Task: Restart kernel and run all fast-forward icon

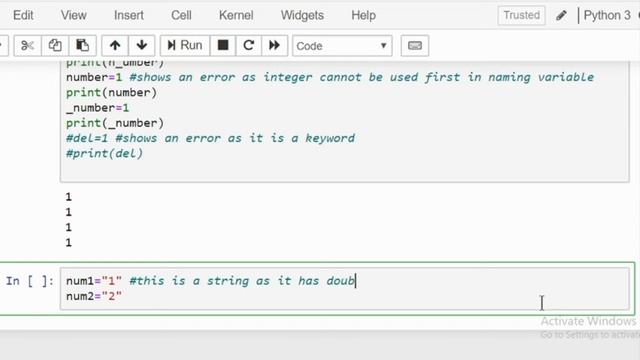Action: click(x=274, y=45)
